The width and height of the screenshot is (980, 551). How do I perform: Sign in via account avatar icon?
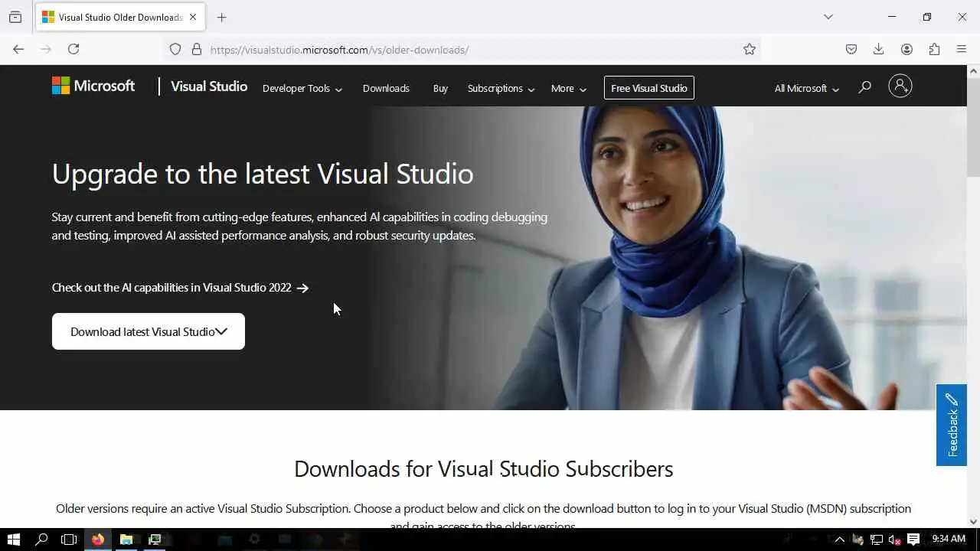[x=900, y=86]
